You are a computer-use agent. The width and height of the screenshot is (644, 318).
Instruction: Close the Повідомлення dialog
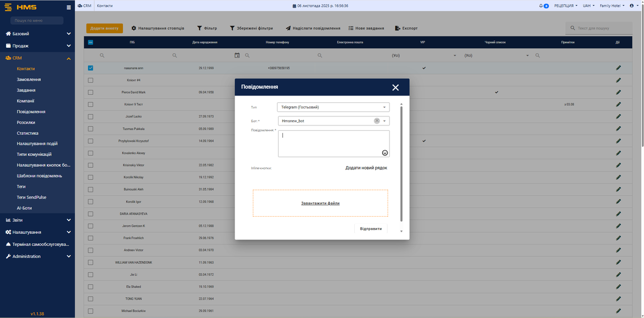pos(396,87)
